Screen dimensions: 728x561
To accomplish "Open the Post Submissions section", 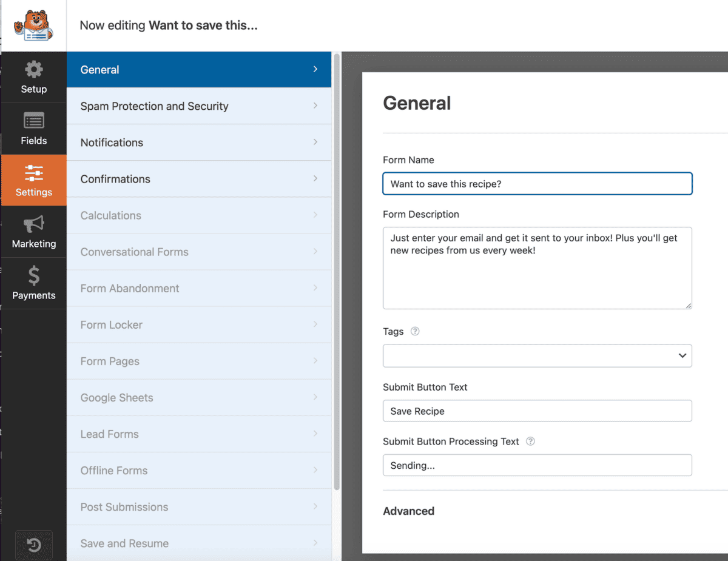I will tap(199, 506).
